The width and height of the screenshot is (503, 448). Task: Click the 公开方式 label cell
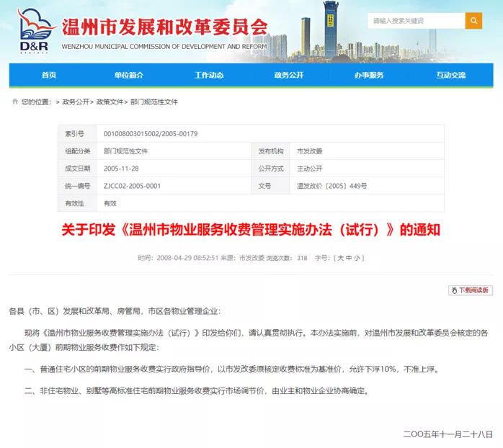click(271, 169)
